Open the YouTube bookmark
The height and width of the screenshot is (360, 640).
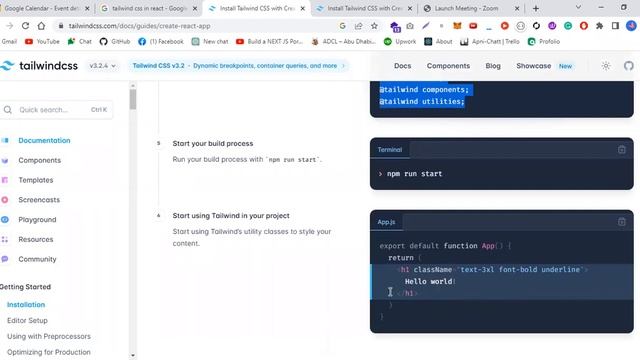pyautogui.click(x=42, y=42)
